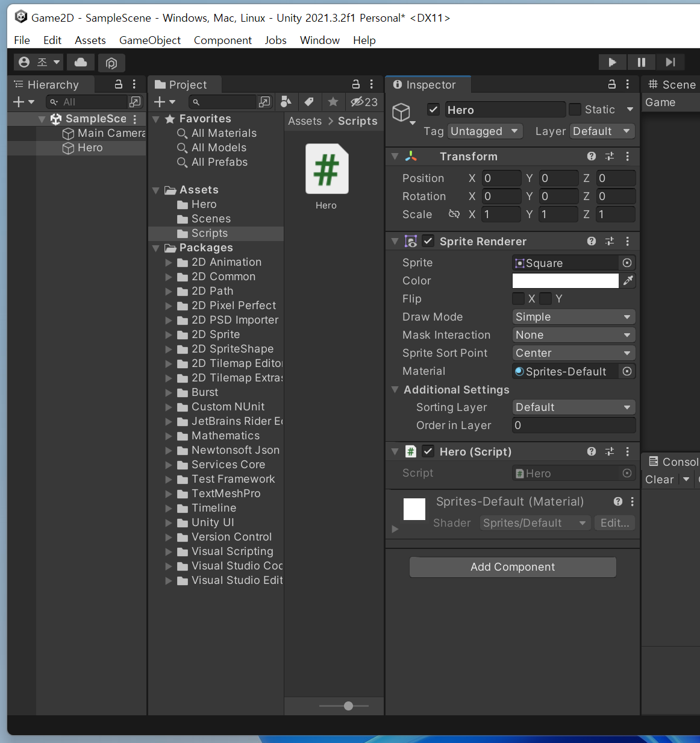Open the Jobs menu

click(276, 40)
